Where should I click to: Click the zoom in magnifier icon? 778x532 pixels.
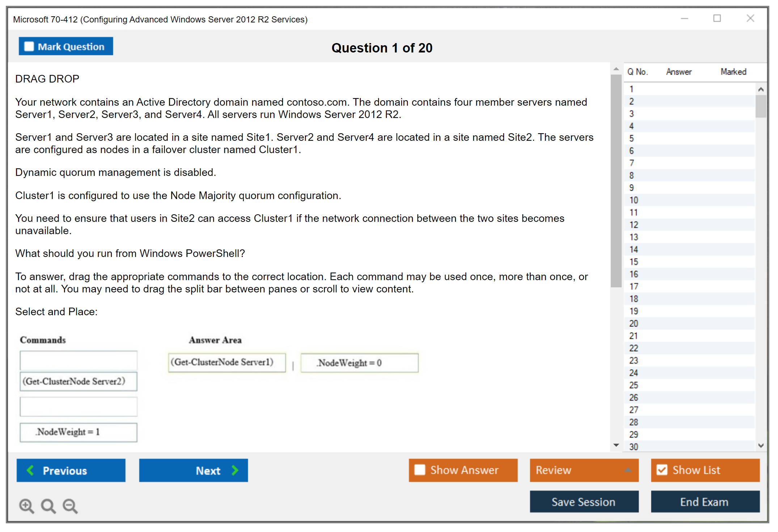click(x=26, y=506)
